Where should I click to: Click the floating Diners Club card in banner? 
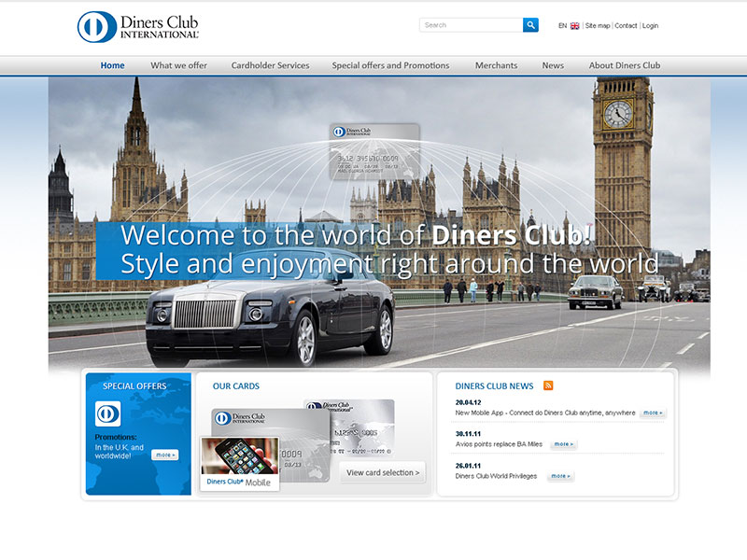375,151
